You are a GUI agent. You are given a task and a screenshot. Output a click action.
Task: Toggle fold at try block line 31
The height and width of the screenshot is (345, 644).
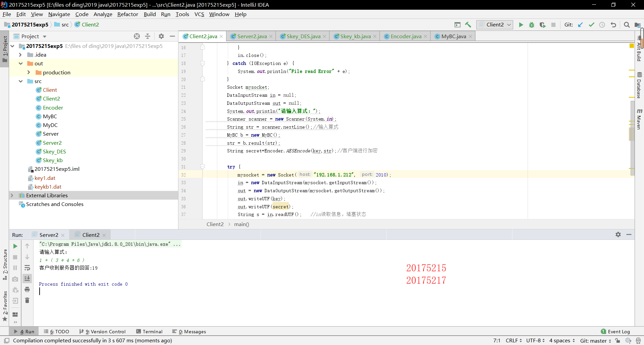[203, 166]
